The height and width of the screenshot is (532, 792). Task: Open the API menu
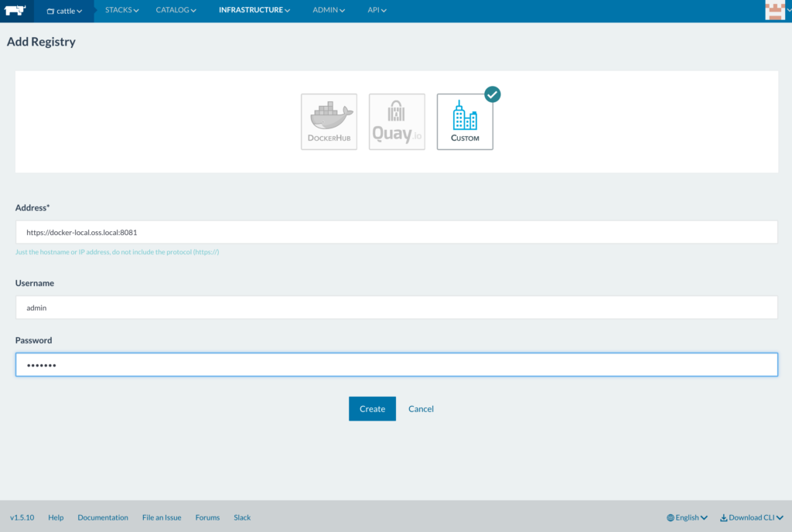377,10
